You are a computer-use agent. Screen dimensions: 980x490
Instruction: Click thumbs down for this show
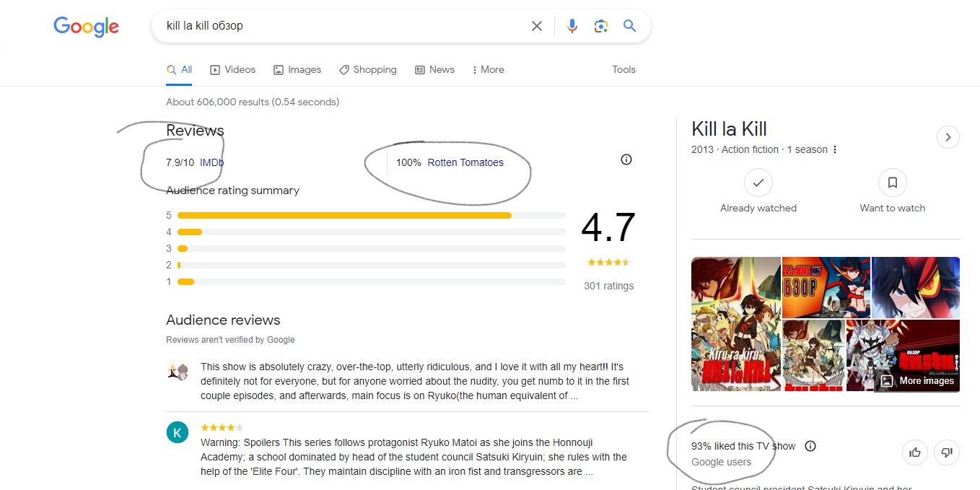(947, 452)
